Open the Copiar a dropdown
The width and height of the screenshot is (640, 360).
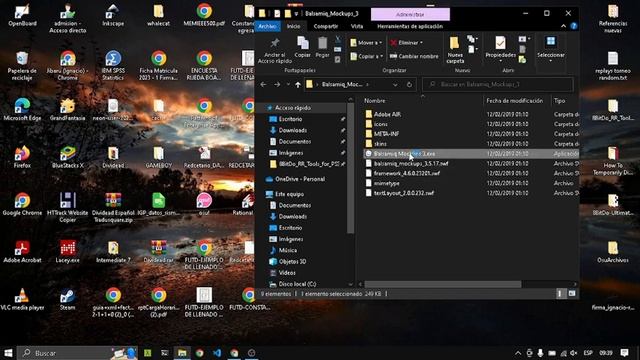(x=367, y=56)
